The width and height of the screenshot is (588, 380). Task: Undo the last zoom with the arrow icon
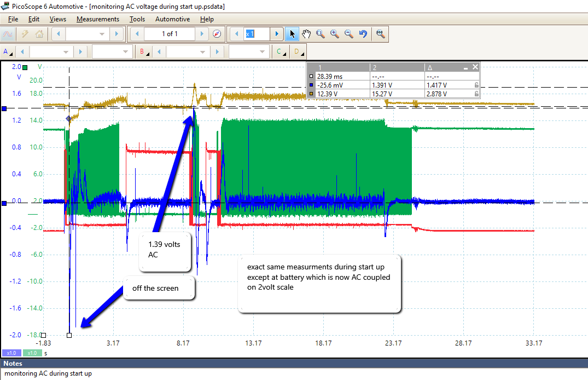[x=363, y=34]
